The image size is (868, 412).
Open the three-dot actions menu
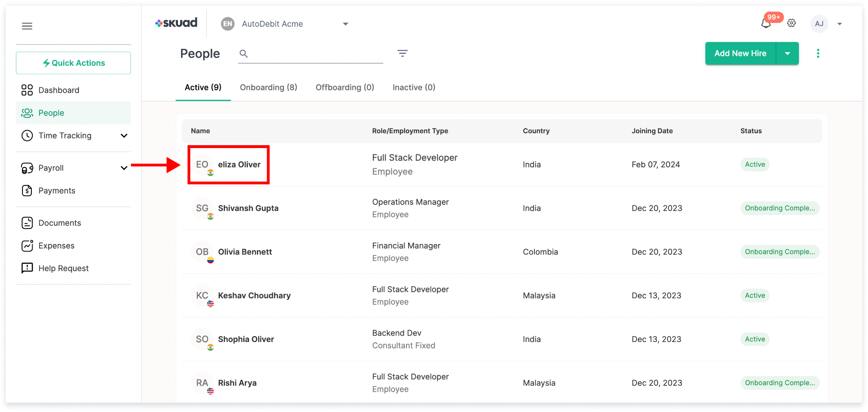818,53
